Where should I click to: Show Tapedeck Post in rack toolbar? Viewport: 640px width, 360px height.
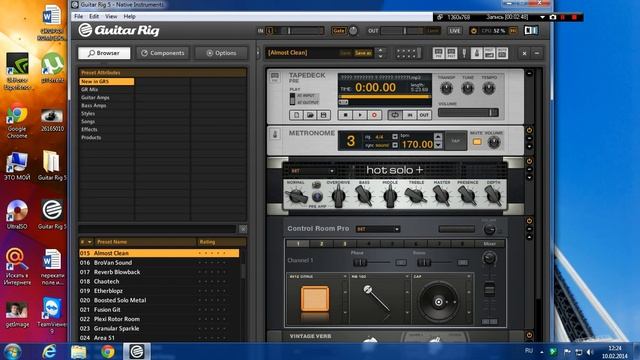[x=451, y=53]
